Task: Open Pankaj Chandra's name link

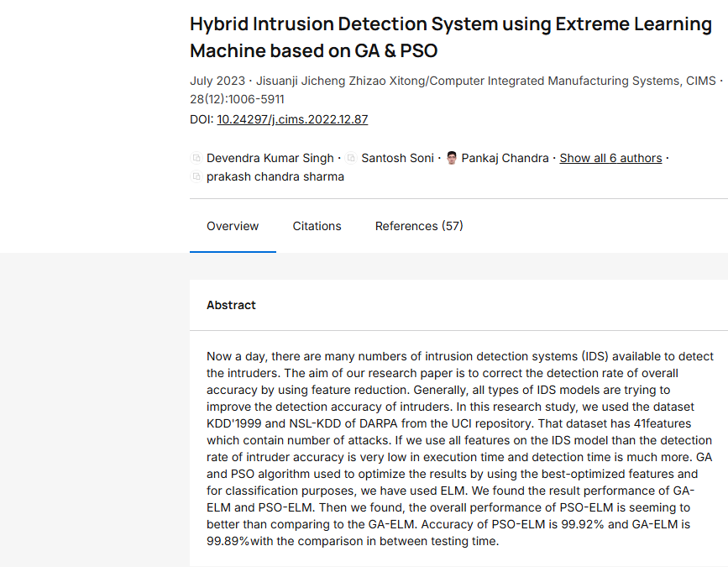Action: [505, 158]
